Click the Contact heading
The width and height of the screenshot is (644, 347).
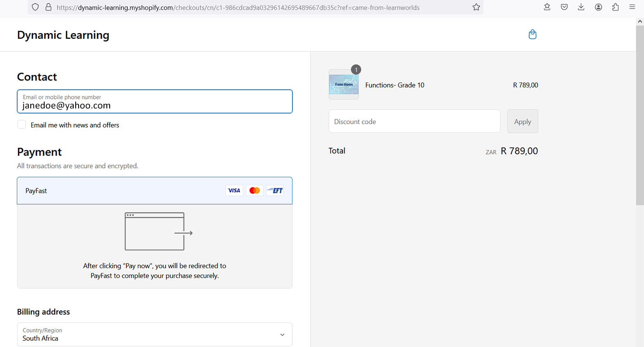(x=37, y=77)
